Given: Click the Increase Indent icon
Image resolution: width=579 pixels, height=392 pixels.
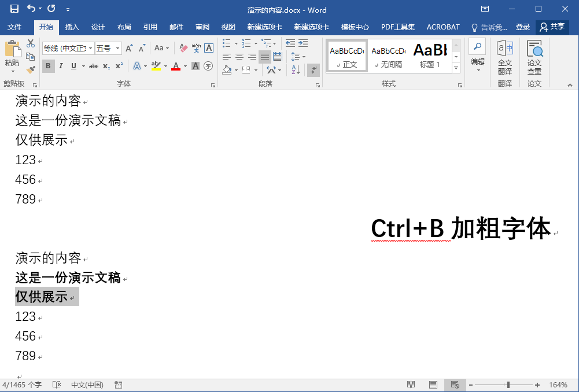Looking at the screenshot, I should click(x=303, y=43).
